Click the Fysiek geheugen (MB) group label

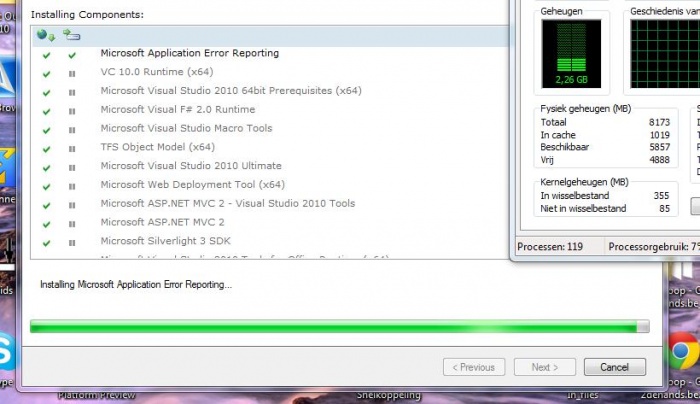[585, 108]
